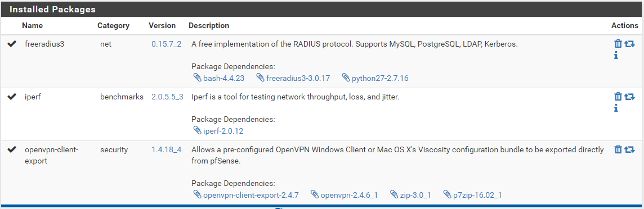
Task: Click the checkmark beside iperf
Action: (12, 97)
